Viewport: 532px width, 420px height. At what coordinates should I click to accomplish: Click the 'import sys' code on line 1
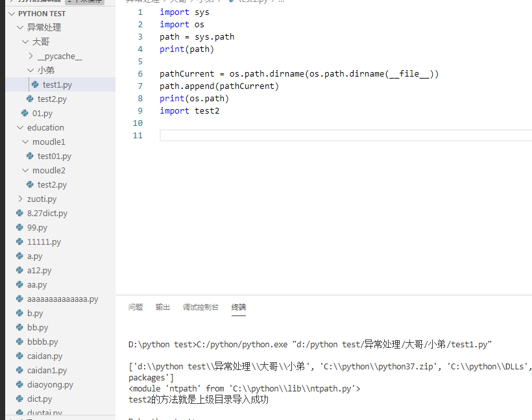[184, 12]
